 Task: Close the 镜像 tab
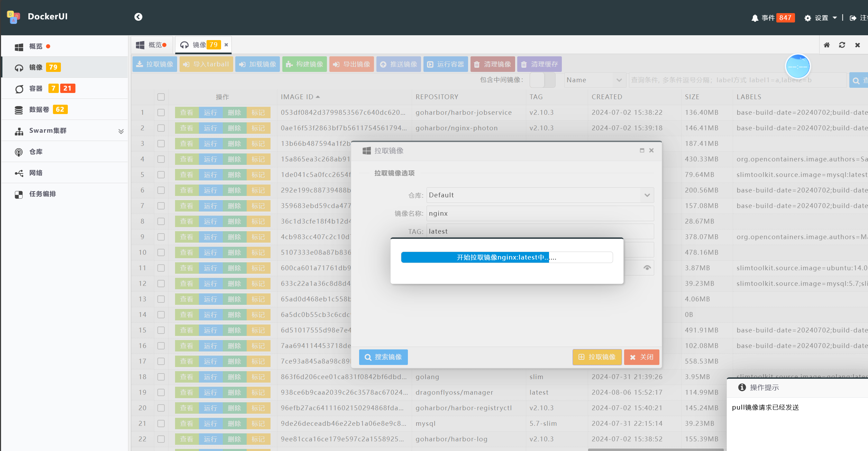tap(226, 45)
